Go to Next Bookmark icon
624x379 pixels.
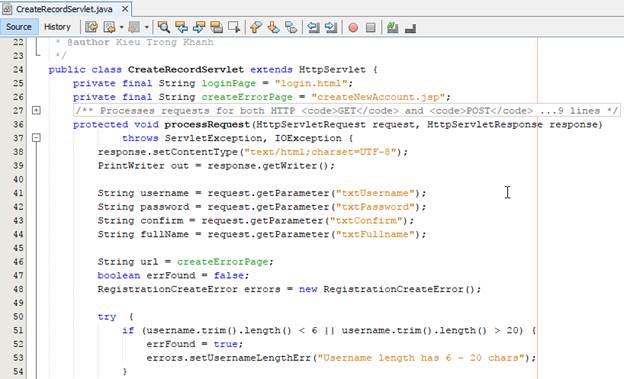pos(273,27)
